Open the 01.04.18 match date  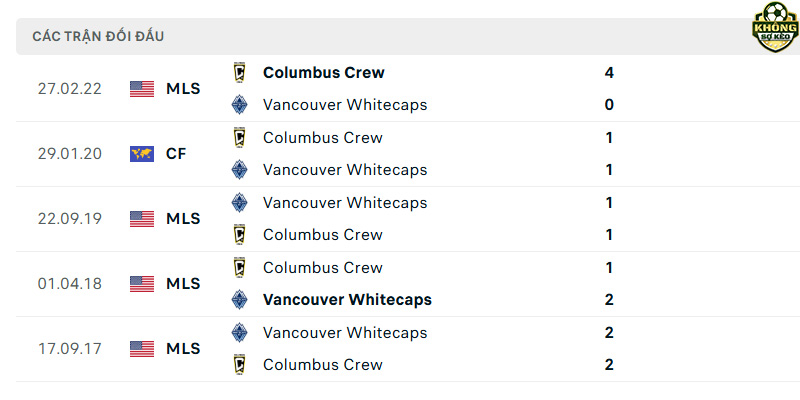[x=70, y=284]
